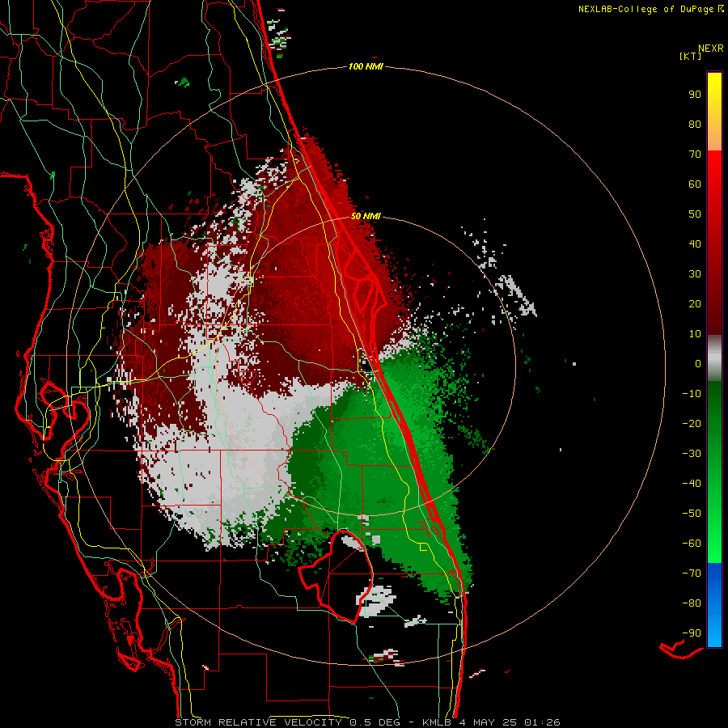Image resolution: width=728 pixels, height=728 pixels.
Task: Click the blue segment of the color bar
Action: 714,605
